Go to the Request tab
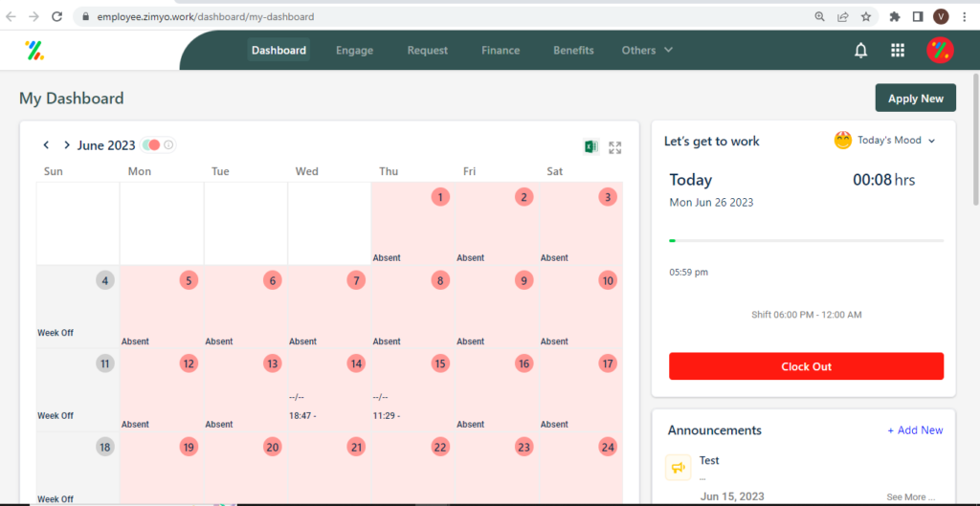Image resolution: width=980 pixels, height=506 pixels. pyautogui.click(x=428, y=50)
